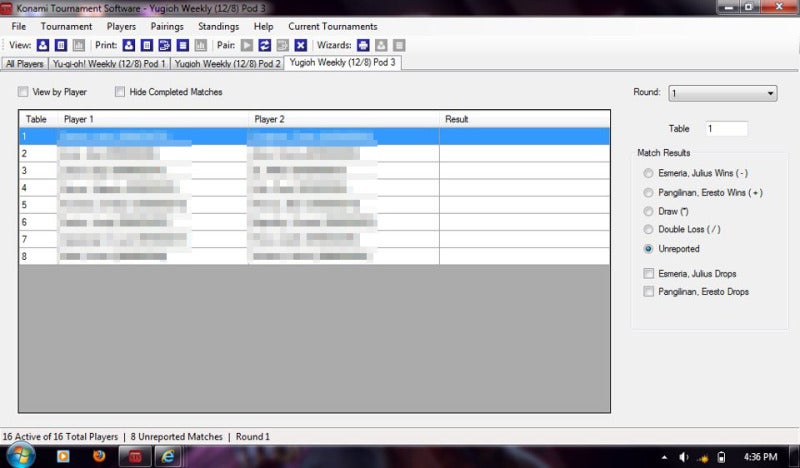Select table row 7 in pairings list

coord(314,239)
